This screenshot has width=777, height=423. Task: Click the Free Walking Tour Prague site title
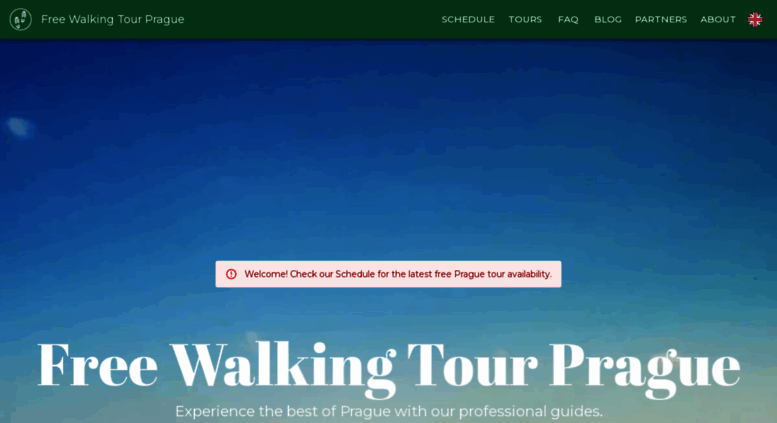coord(112,19)
